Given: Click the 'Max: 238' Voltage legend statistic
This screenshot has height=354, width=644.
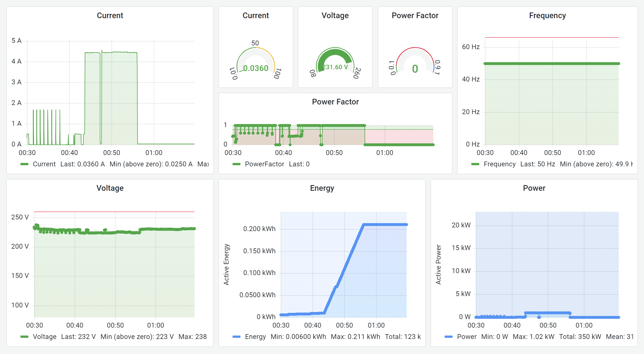Looking at the screenshot, I should [192, 336].
